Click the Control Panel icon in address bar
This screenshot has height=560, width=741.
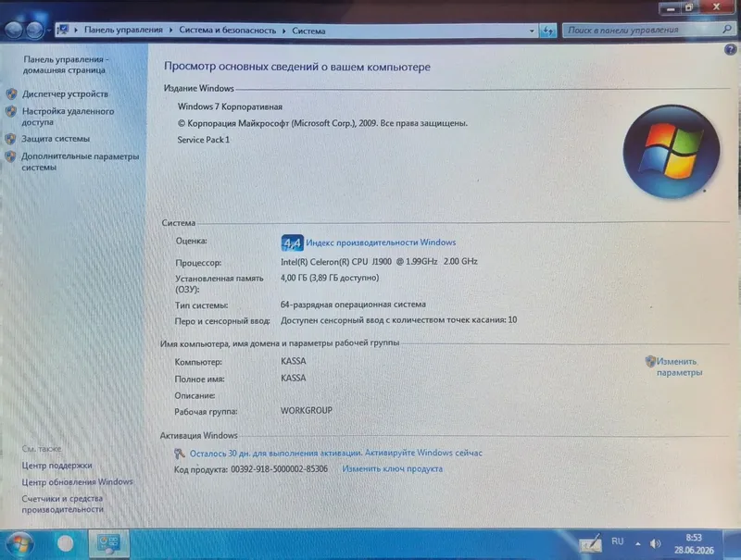click(x=63, y=30)
